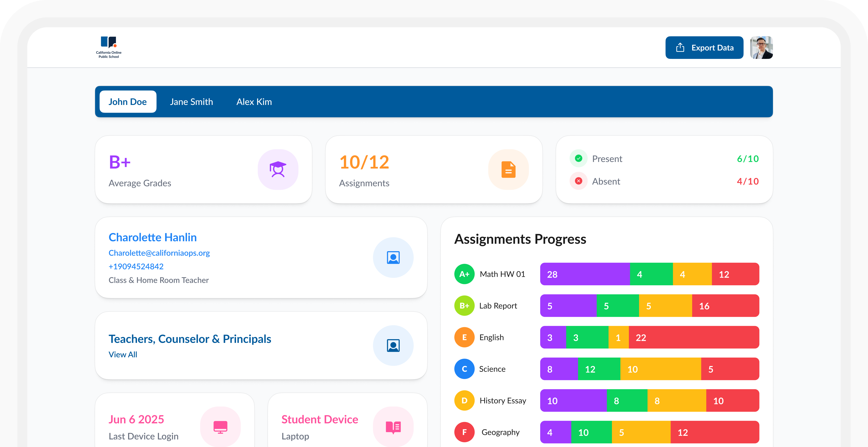Viewport: 868px width, 447px height.
Task: Click the red 22 segment of the English bar
Action: click(x=693, y=338)
